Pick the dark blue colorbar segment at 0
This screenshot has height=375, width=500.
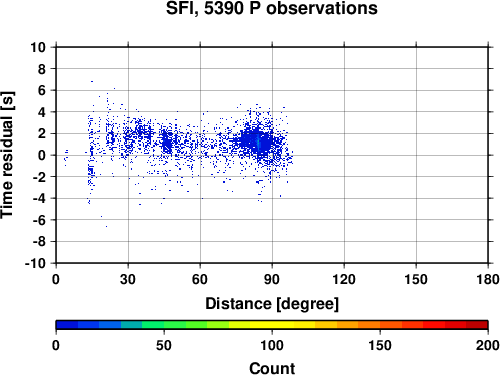[x=67, y=325]
